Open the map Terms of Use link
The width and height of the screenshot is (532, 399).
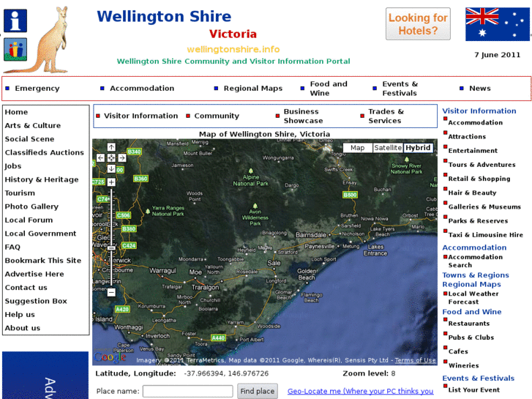[415, 360]
